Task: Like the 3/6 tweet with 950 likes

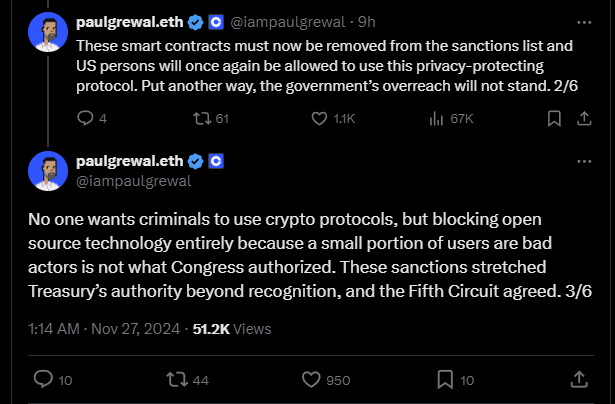Action: coord(310,379)
